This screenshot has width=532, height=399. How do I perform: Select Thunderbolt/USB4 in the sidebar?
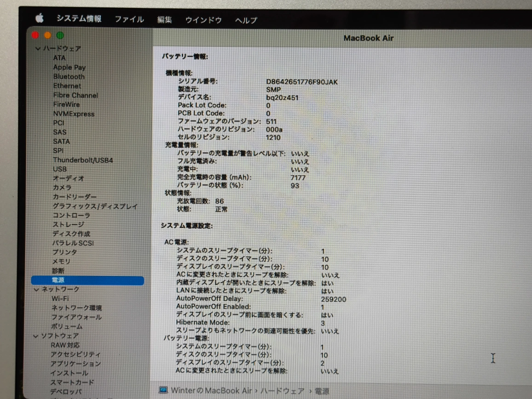[x=83, y=160]
